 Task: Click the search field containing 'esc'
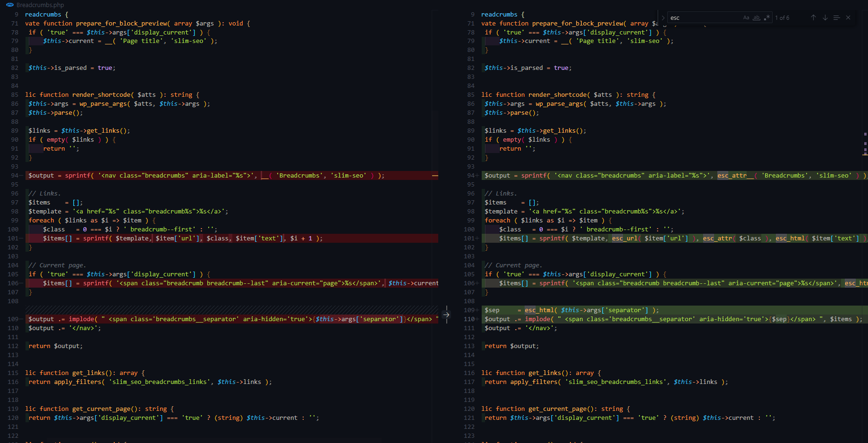pos(704,18)
